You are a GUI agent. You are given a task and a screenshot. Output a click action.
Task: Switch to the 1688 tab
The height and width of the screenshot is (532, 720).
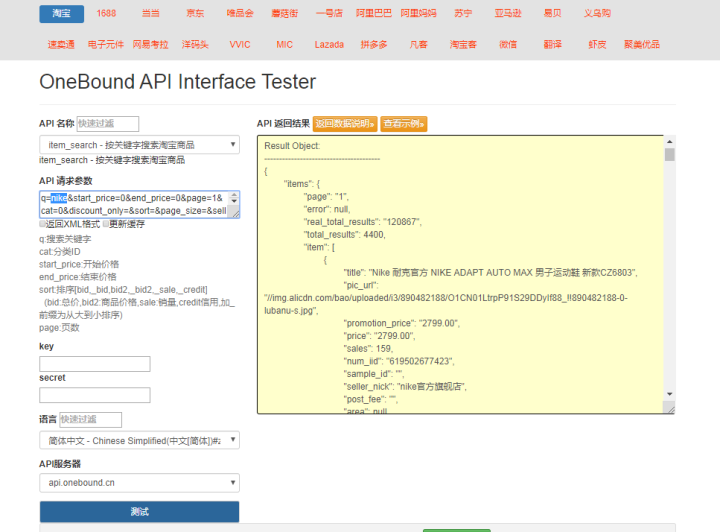tap(106, 14)
